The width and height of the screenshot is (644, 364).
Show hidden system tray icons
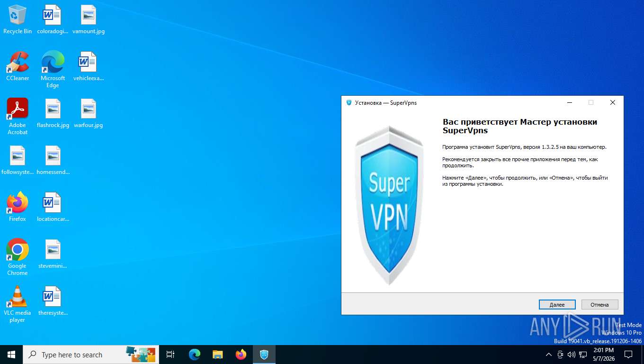point(549,355)
